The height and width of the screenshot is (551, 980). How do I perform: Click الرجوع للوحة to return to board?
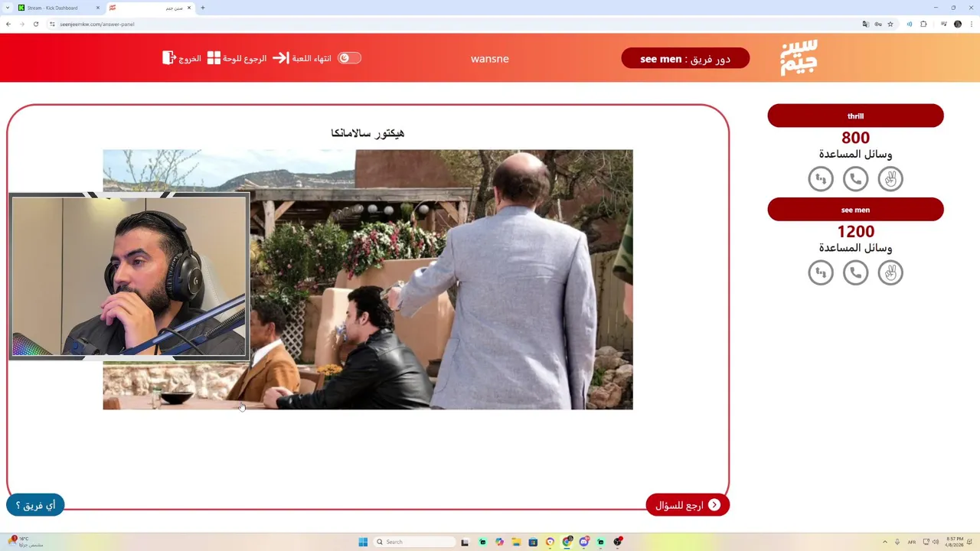click(x=237, y=58)
